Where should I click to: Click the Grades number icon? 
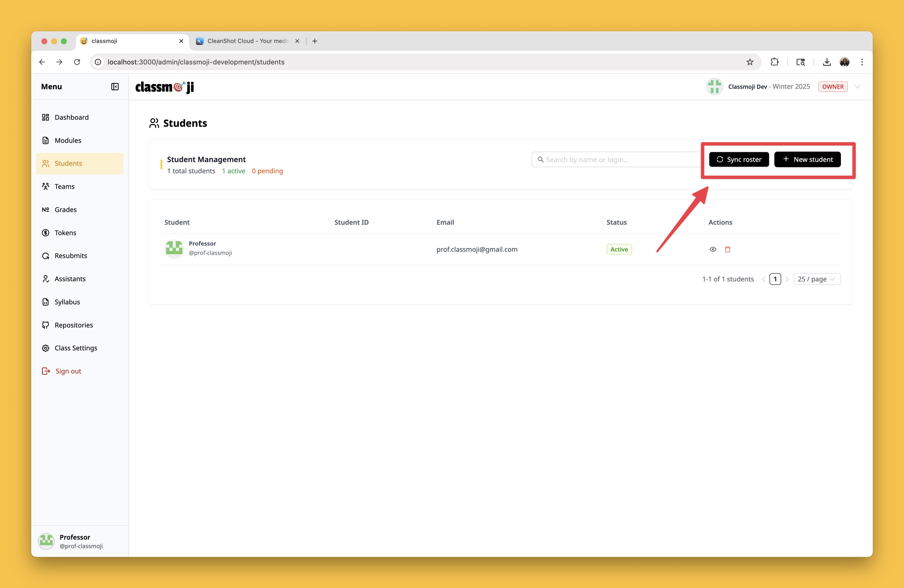(46, 209)
